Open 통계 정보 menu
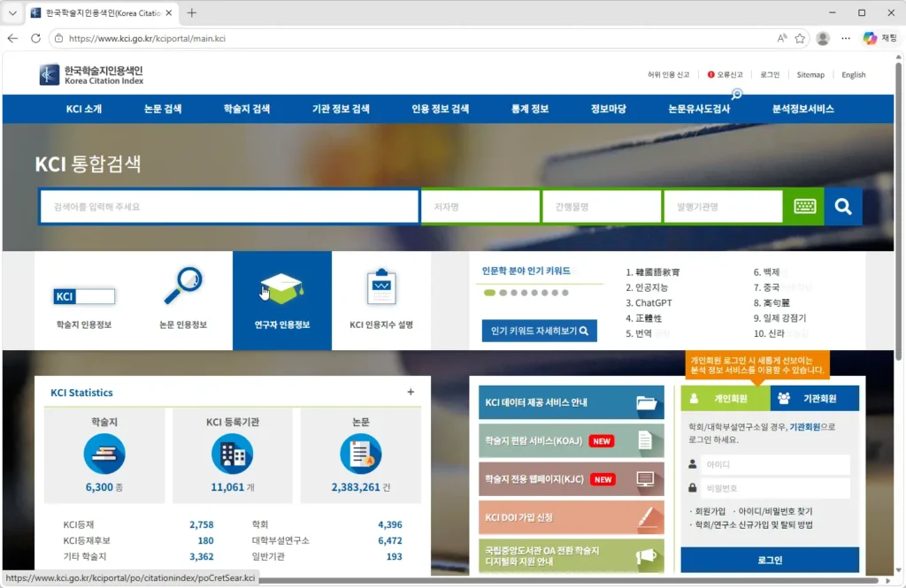 pos(530,109)
